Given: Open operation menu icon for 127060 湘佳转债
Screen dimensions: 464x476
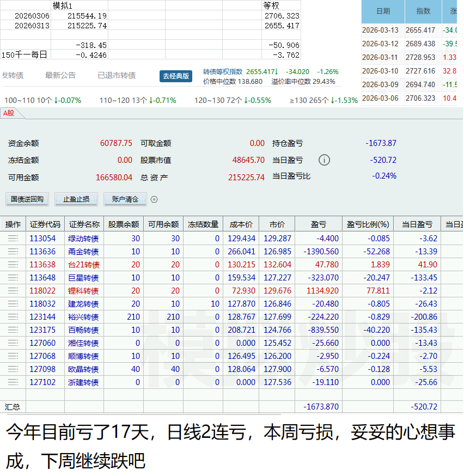Looking at the screenshot, I should pos(13,343).
